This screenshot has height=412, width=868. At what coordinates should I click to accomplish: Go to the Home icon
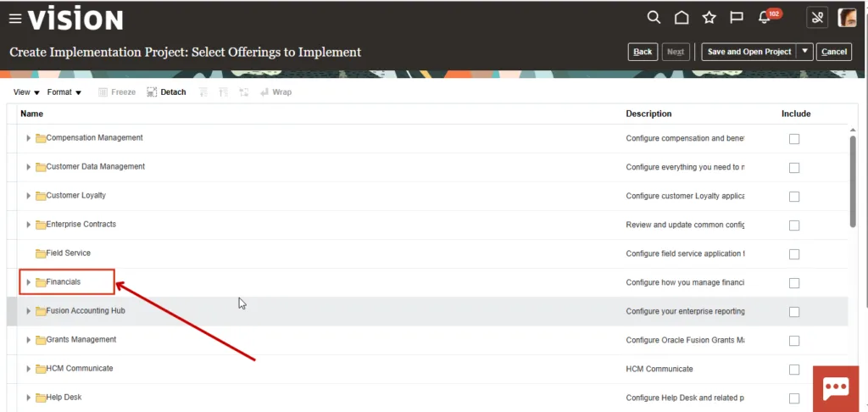682,18
